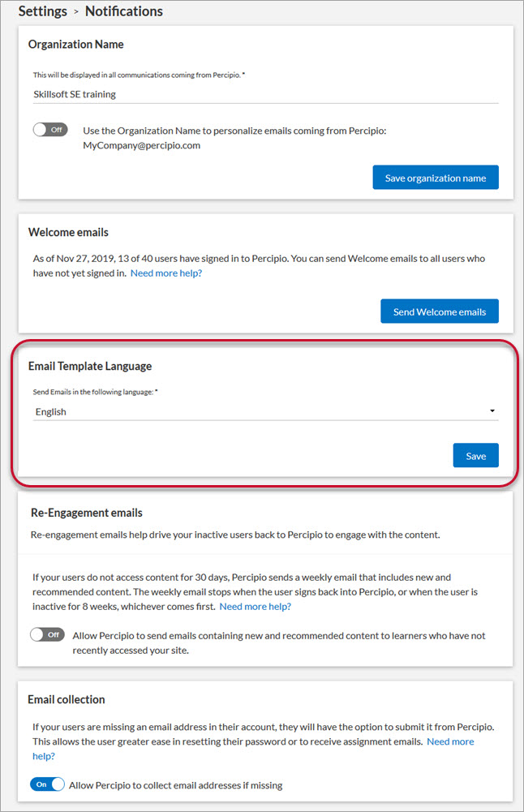Open Need more help link in Email collection
This screenshot has width=524, height=812.
pos(450,741)
